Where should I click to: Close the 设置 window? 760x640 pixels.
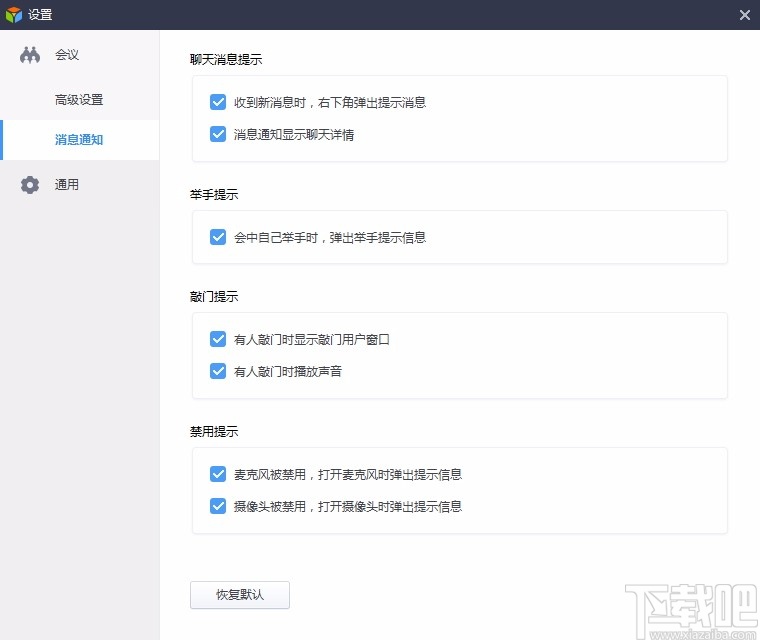(745, 15)
